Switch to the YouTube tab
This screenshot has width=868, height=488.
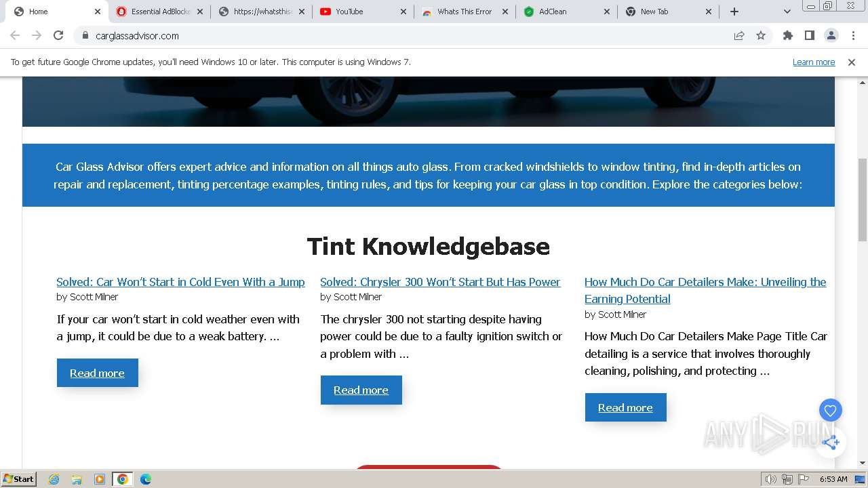(x=363, y=12)
